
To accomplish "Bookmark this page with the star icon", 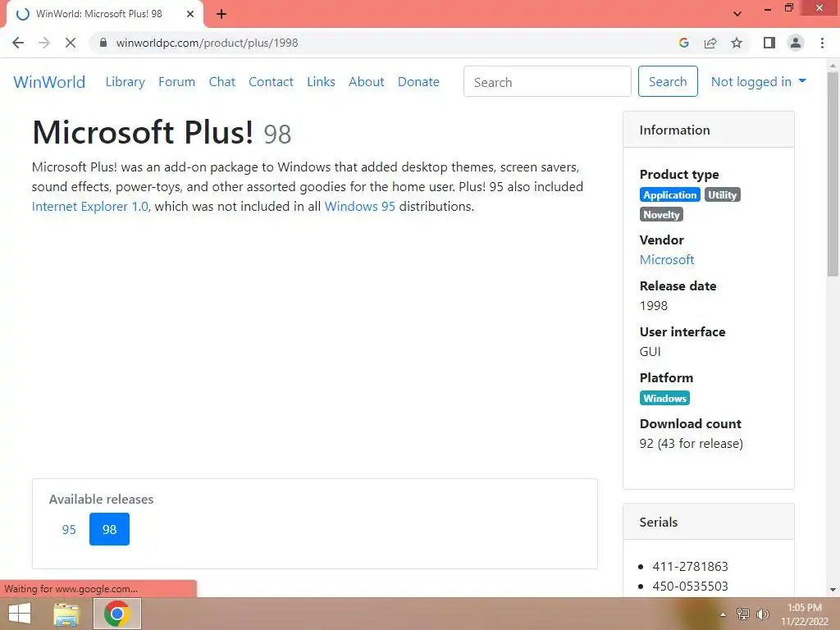I will pyautogui.click(x=737, y=43).
